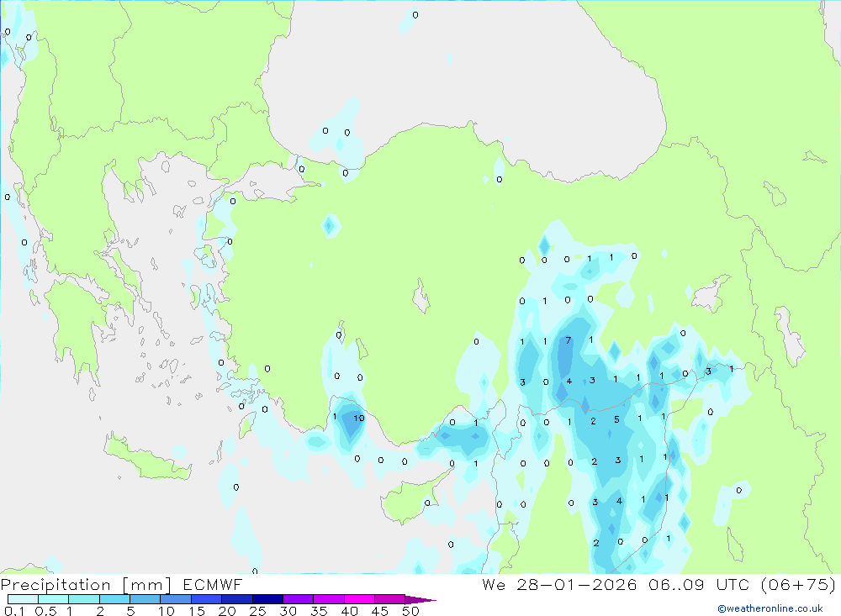Click the 'ECMWF' model label
Viewport: 841px width, 616px height.
pyautogui.click(x=213, y=584)
